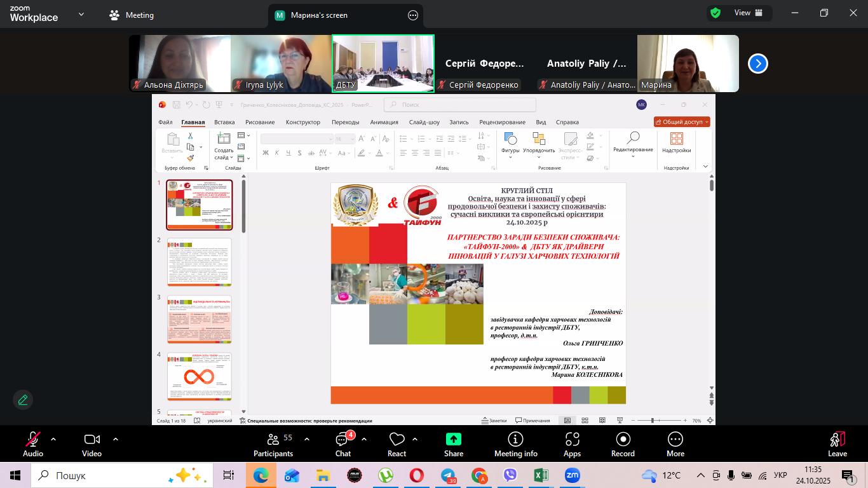Click the React heart icon
The height and width of the screenshot is (488, 868).
397,440
